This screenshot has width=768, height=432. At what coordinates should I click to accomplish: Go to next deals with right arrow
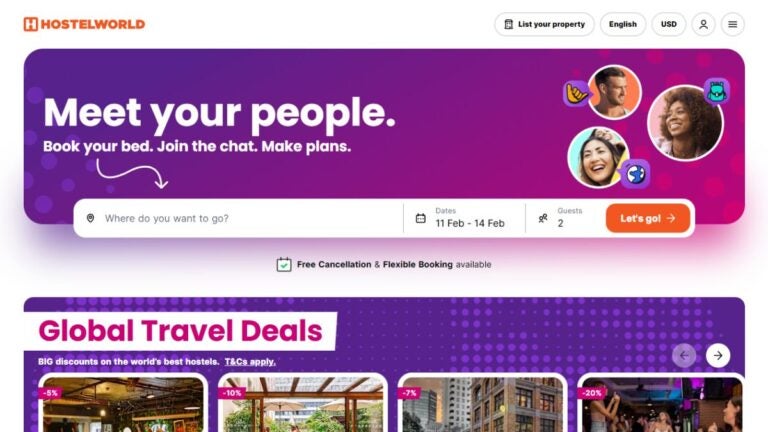click(x=718, y=356)
